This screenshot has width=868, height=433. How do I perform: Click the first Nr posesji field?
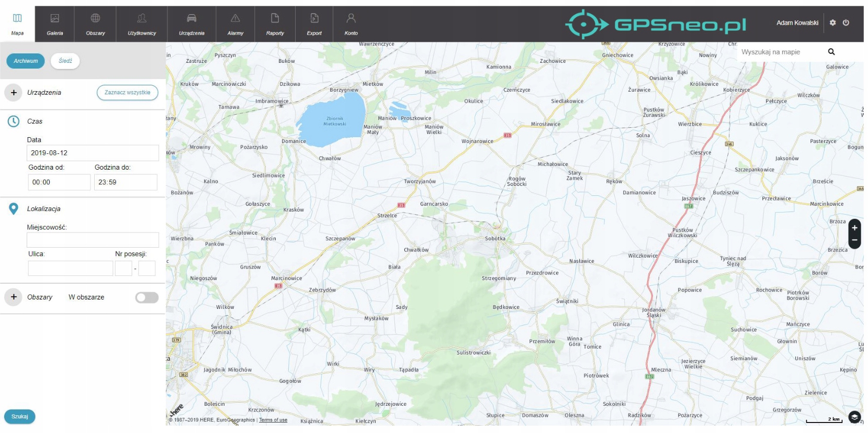[x=123, y=269]
